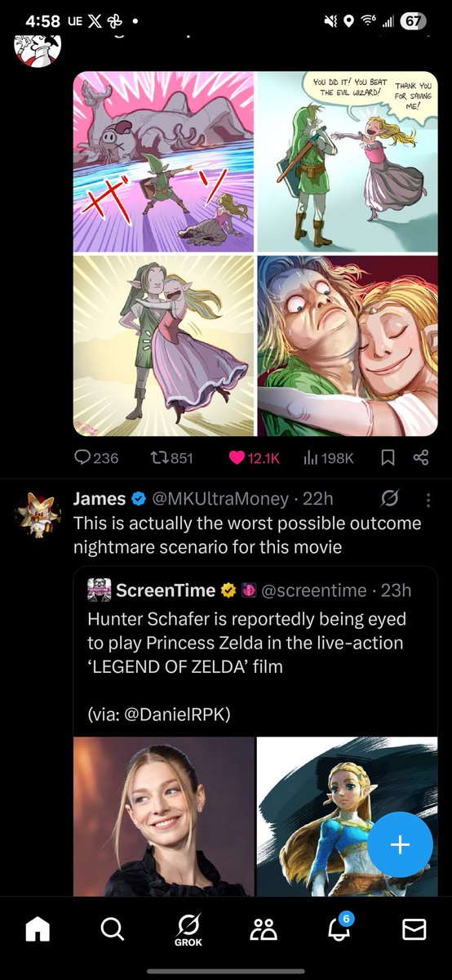Open three-dot menu on James's tweet
The width and height of the screenshot is (452, 980).
(428, 498)
